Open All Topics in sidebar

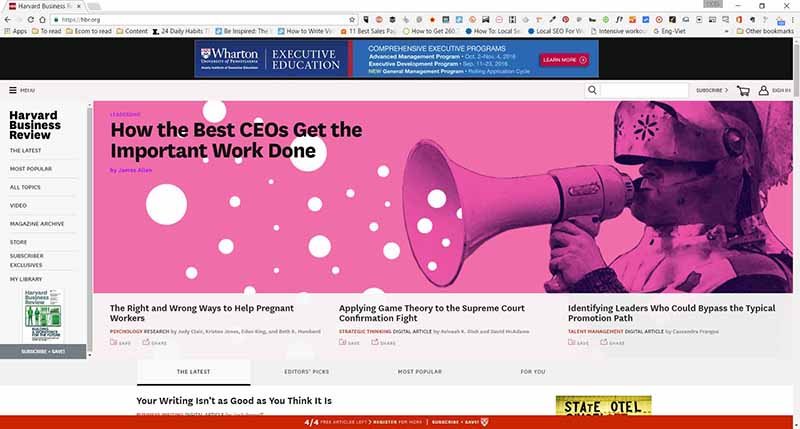[x=25, y=187]
